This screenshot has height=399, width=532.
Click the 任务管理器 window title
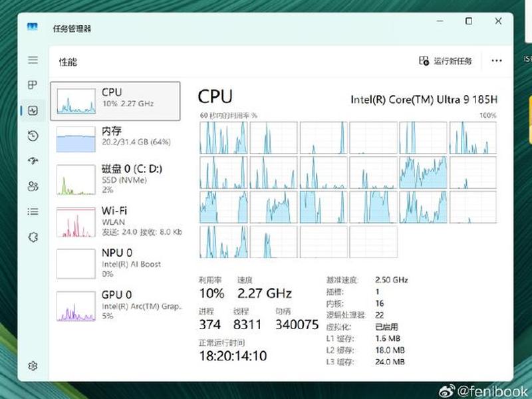pos(72,29)
